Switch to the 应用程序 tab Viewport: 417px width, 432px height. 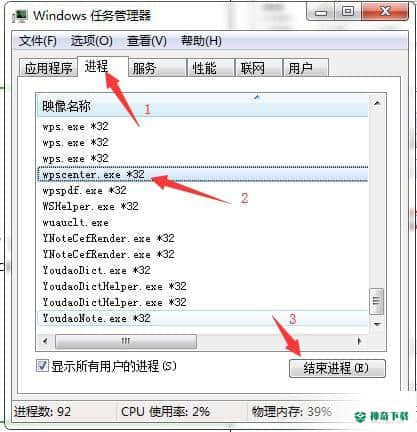(49, 68)
